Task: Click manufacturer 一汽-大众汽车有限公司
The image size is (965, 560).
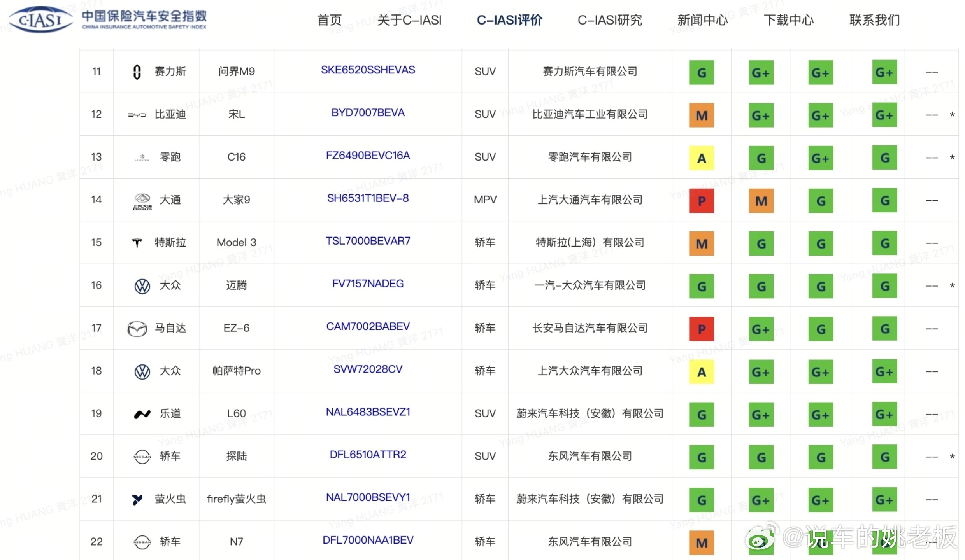Action: pos(590,285)
